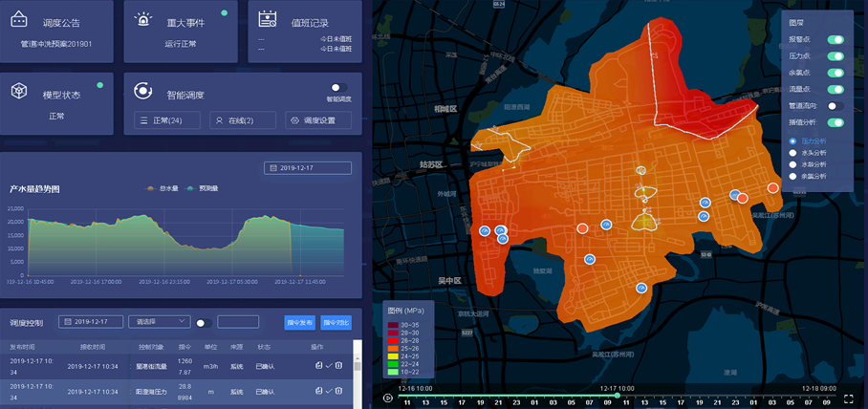Click the 状态 column header

click(x=264, y=347)
